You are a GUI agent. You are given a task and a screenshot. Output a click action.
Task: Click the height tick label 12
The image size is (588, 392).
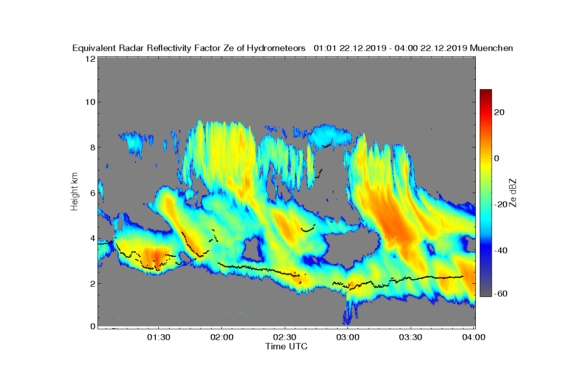click(90, 59)
